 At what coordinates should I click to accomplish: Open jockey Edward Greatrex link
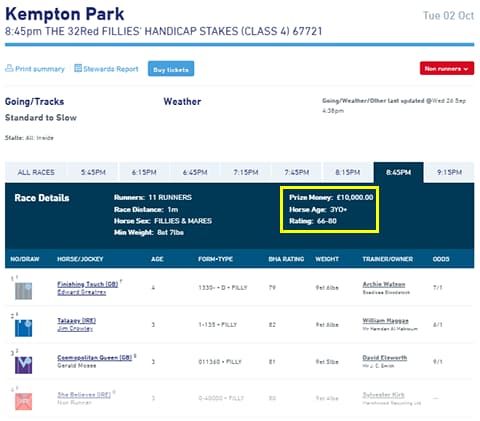pos(82,292)
